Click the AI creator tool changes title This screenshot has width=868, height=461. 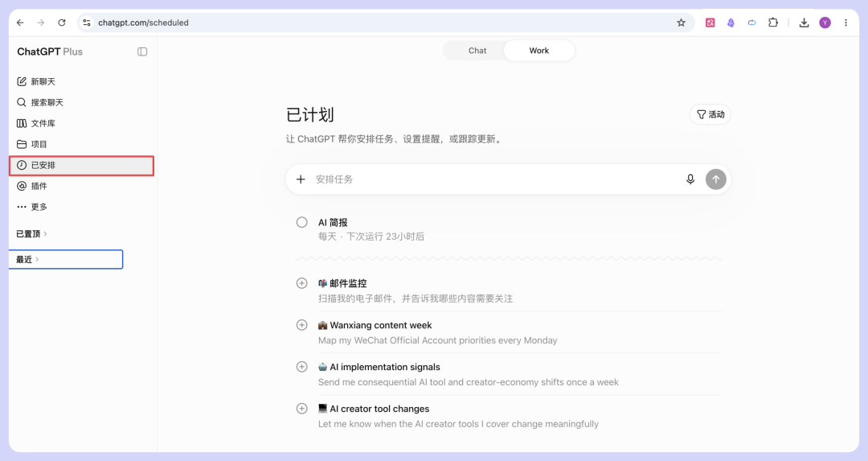(374, 409)
